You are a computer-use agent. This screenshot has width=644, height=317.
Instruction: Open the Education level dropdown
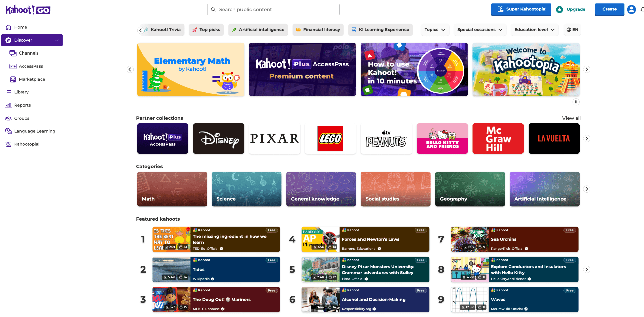pos(535,30)
